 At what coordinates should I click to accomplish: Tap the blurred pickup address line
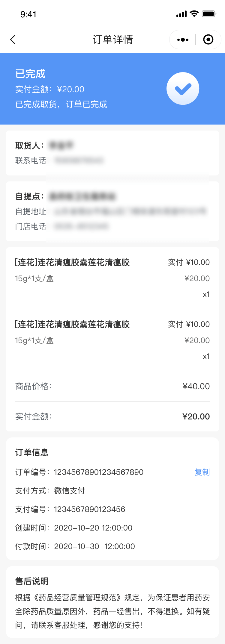(130, 211)
